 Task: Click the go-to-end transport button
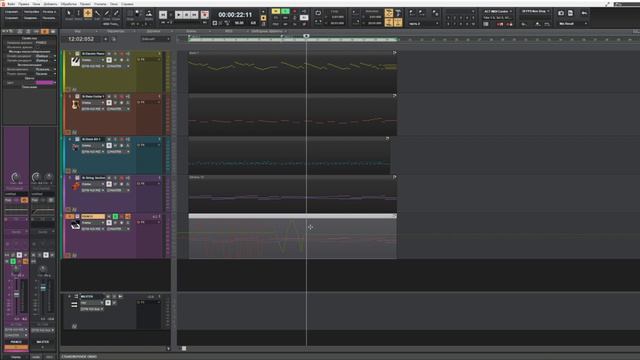[x=195, y=15]
